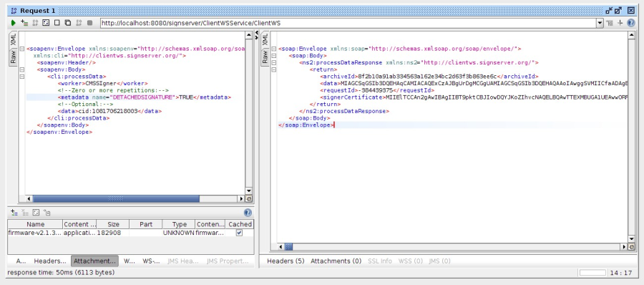Collapse soap:Body node in response
The height and width of the screenshot is (285, 644).
(x=273, y=56)
